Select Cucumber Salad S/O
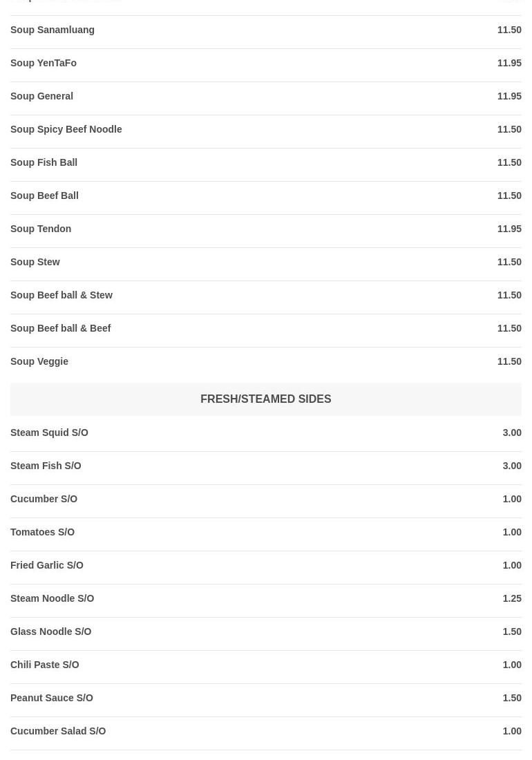532x760 pixels. [x=58, y=732]
